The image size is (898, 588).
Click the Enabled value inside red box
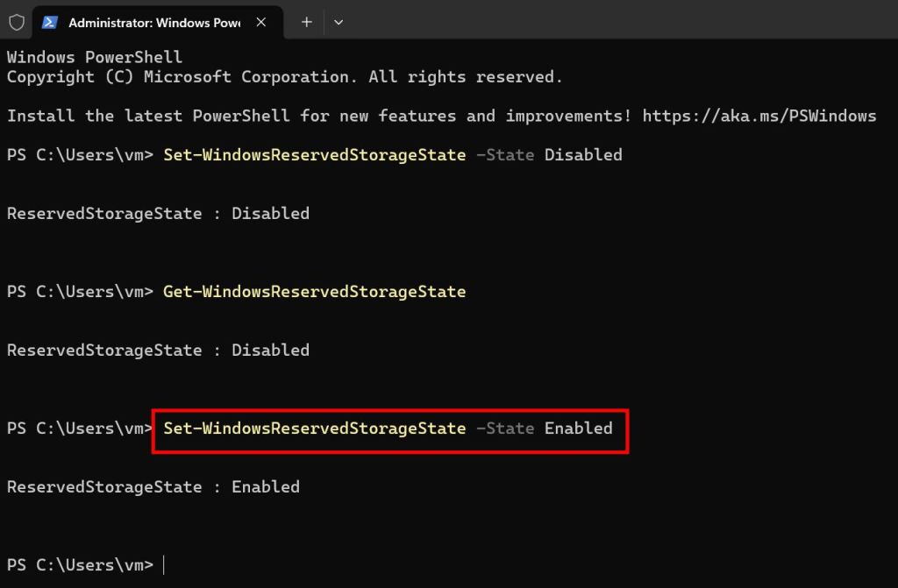[579, 429]
